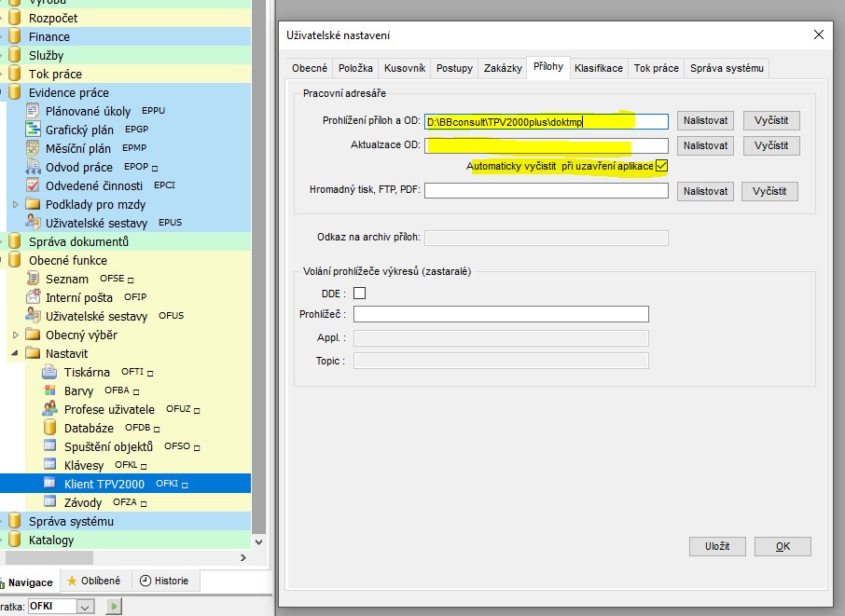Click the Služby module icon

(15, 55)
